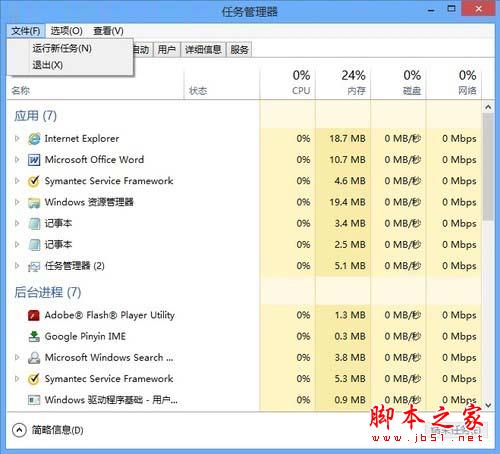Expand the 任务管理器 (2) group
Viewport: 500px width, 454px height.
(17, 266)
